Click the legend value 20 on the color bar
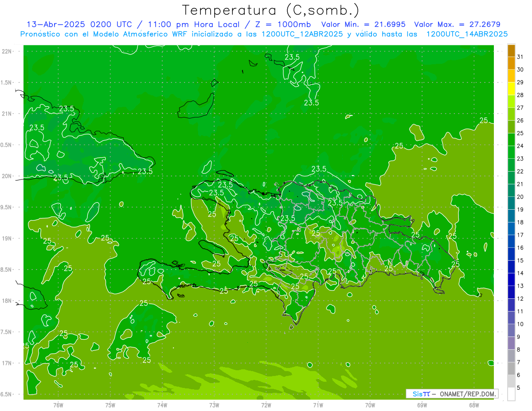Viewport: 532px width, 411px height. (520, 197)
